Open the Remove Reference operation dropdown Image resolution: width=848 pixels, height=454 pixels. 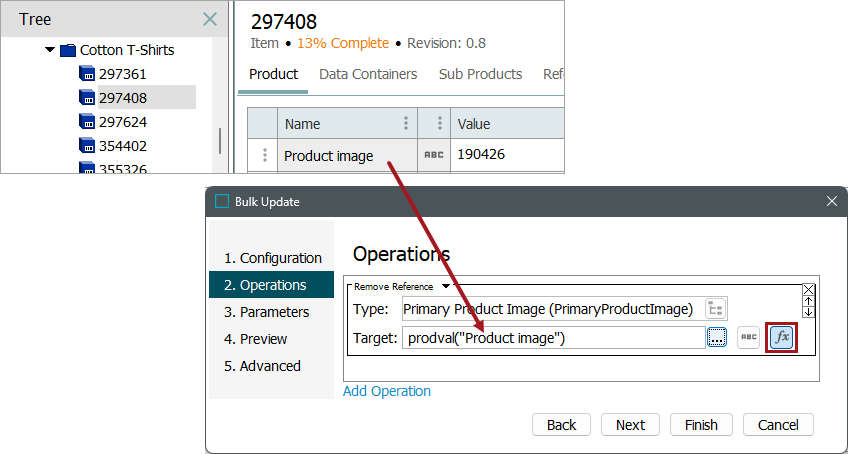point(445,287)
